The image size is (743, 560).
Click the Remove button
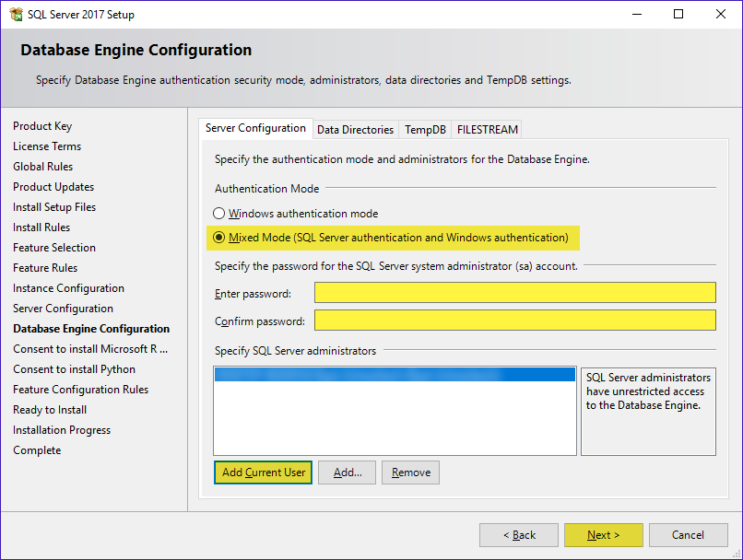click(x=411, y=472)
